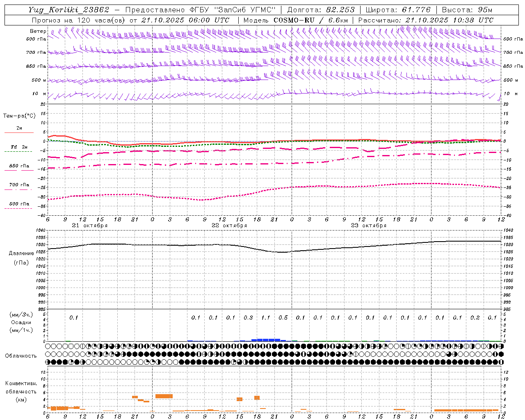Image resolution: width=525 pixels, height=420 pixels.
Task: Click the dotted pink line sample under 500 гПа legend
Action: tap(18, 209)
